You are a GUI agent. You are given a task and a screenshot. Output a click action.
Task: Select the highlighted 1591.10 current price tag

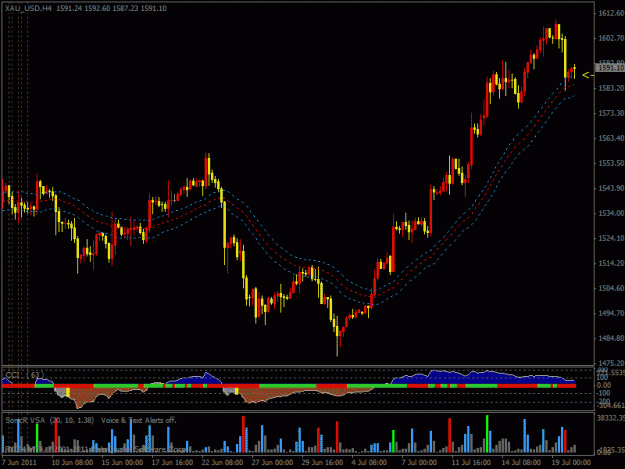tap(610, 68)
